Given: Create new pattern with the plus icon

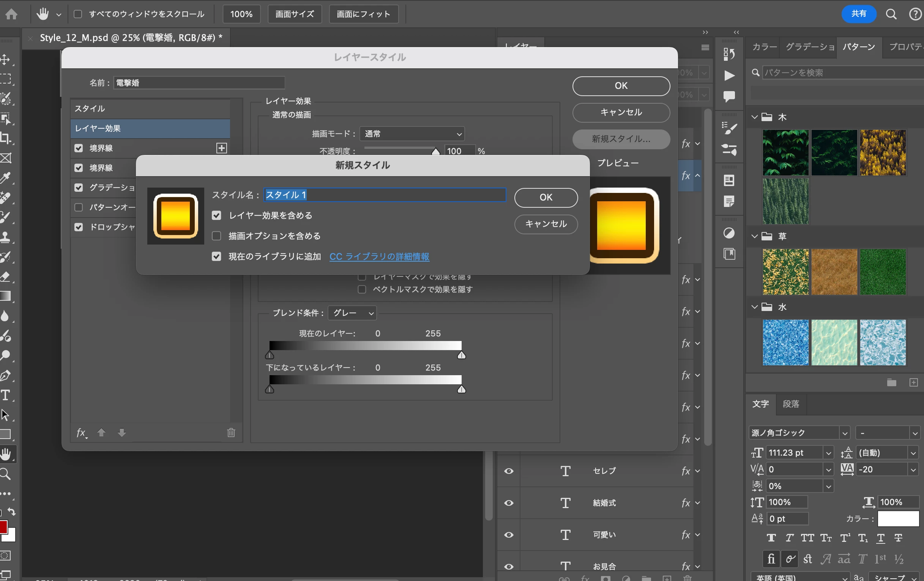Looking at the screenshot, I should (914, 383).
